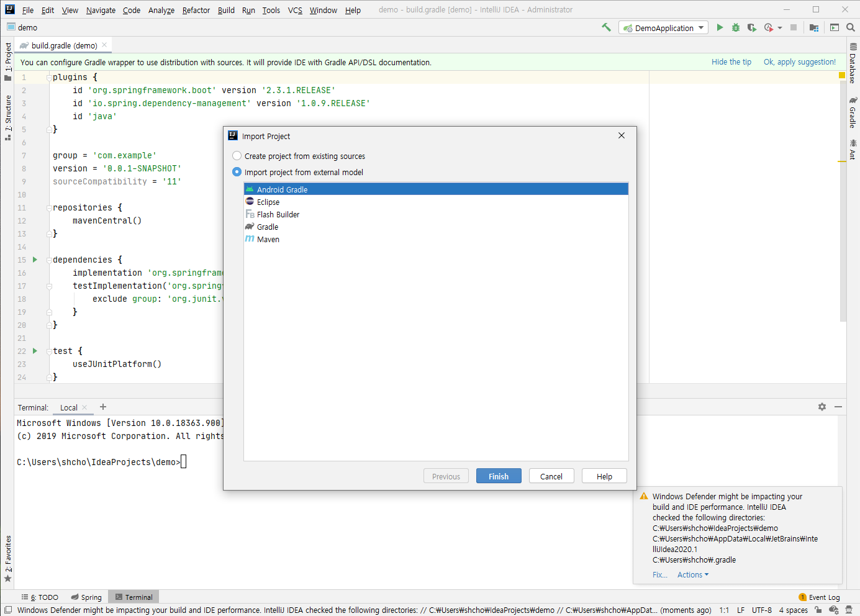Open the Event Log
Image resolution: width=860 pixels, height=616 pixels.
pyautogui.click(x=819, y=597)
